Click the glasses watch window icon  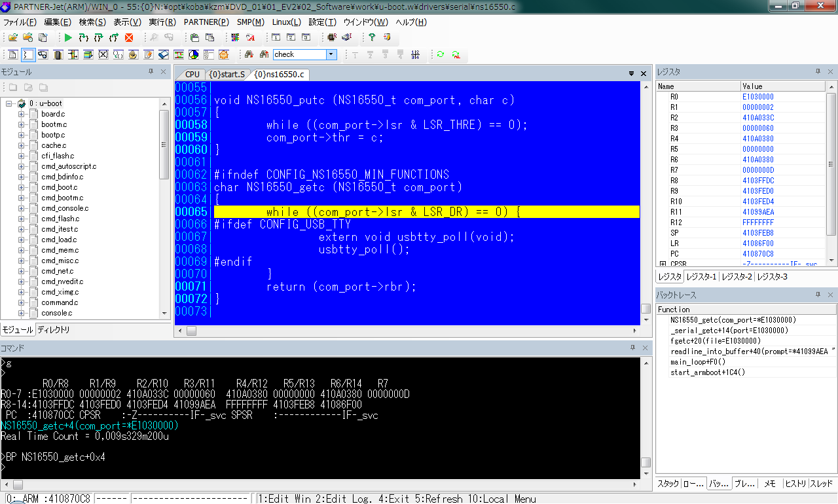(43, 55)
